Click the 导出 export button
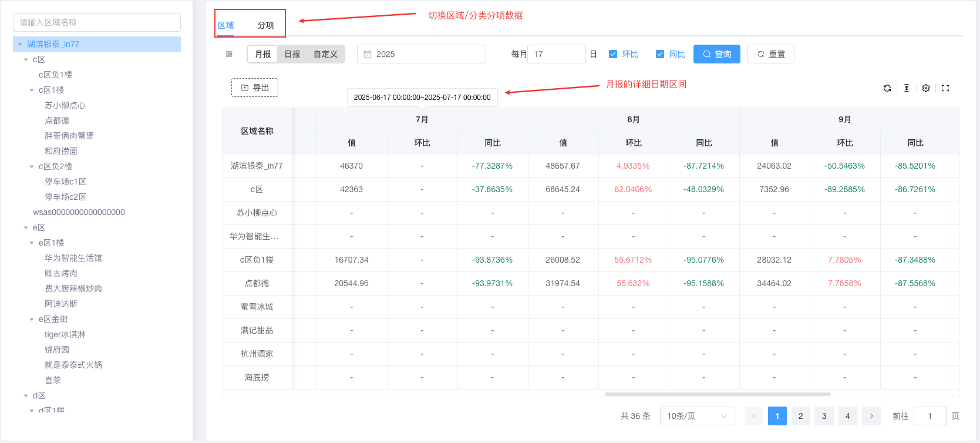The image size is (980, 443). point(255,88)
